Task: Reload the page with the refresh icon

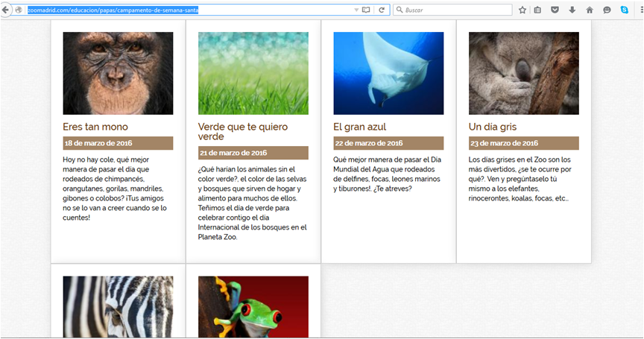Action: pos(382,10)
